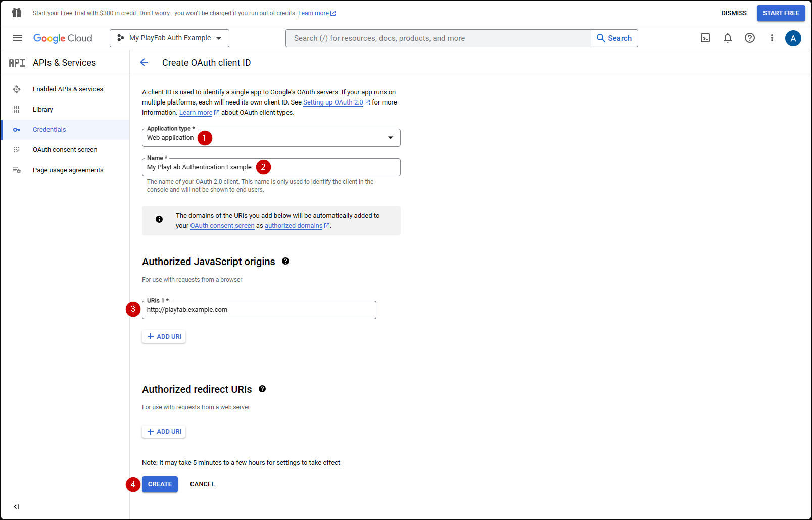Open the Cloud Shell terminal

[705, 38]
